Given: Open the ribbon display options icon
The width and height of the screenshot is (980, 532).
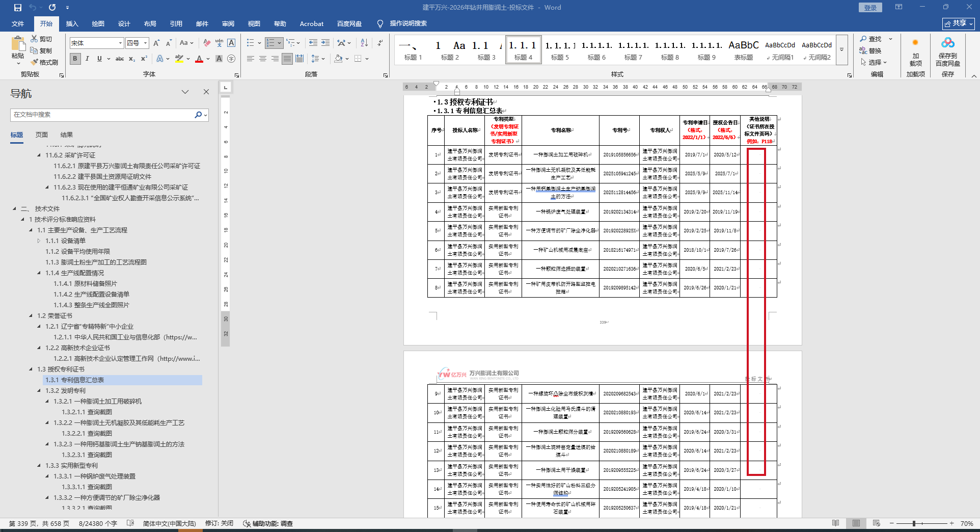Looking at the screenshot, I should pyautogui.click(x=899, y=7).
